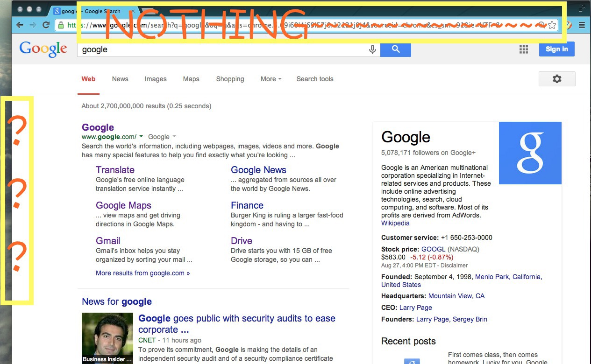Reload the page with the refresh icon

pyautogui.click(x=46, y=25)
